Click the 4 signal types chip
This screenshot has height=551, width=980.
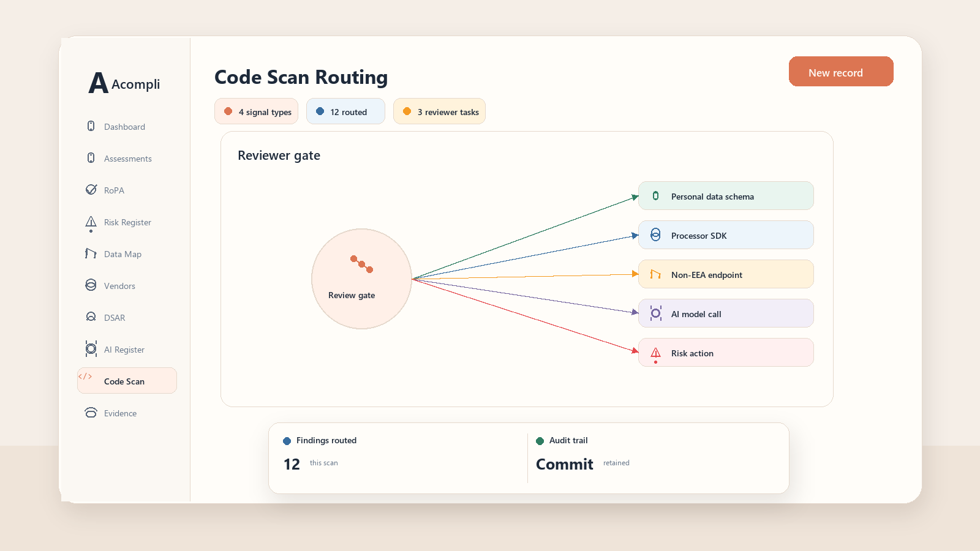pos(256,111)
